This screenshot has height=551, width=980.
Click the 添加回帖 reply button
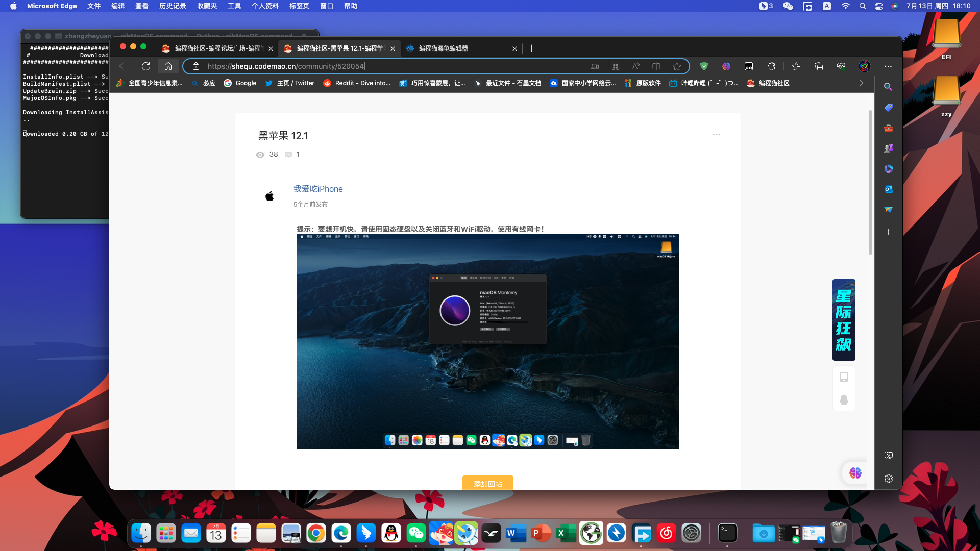(488, 483)
